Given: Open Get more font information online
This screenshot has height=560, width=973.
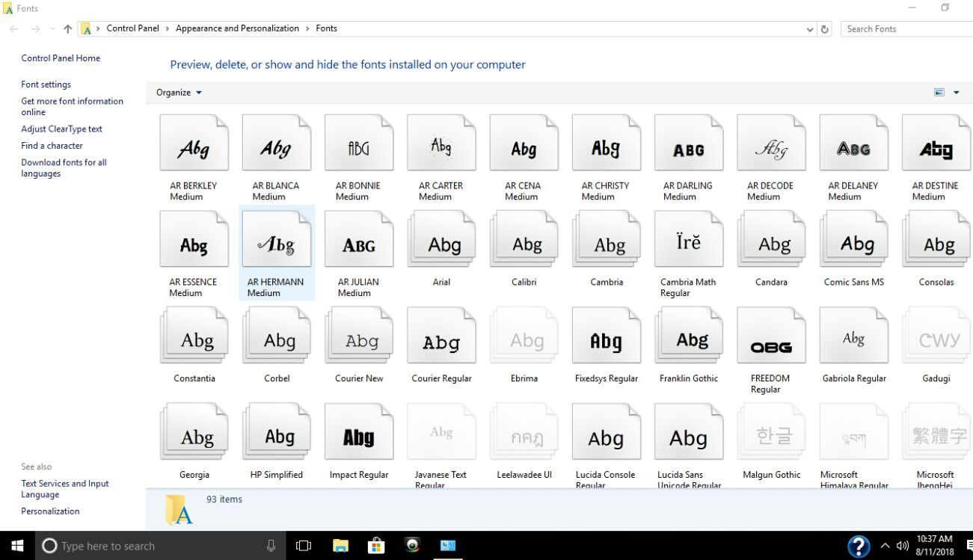Looking at the screenshot, I should click(73, 106).
